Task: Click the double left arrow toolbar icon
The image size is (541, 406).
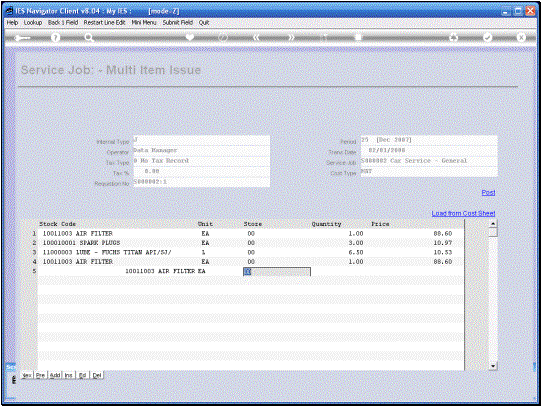Action: [256, 38]
